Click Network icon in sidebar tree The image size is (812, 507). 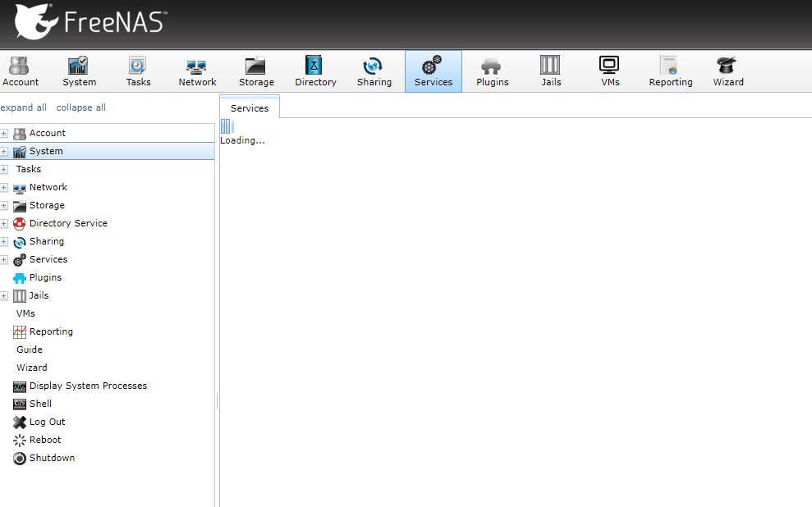(x=20, y=189)
